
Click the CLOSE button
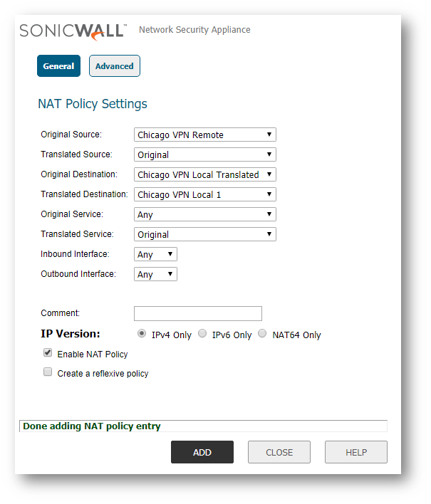[x=279, y=452]
